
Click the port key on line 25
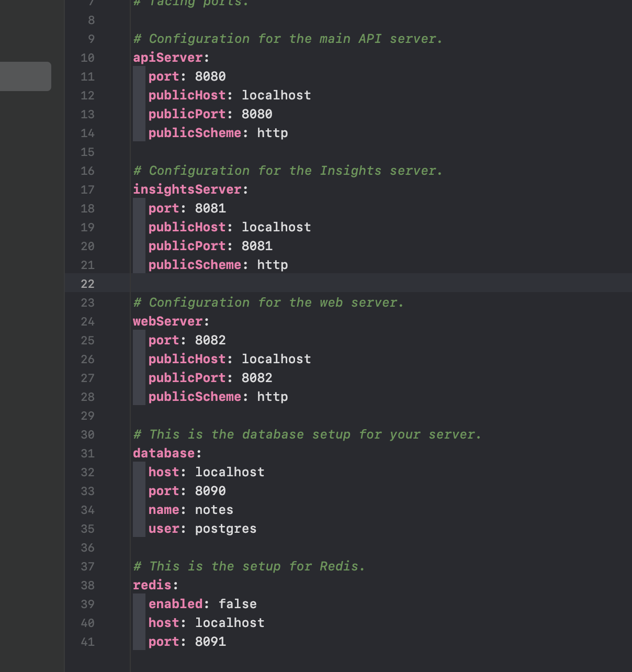164,340
